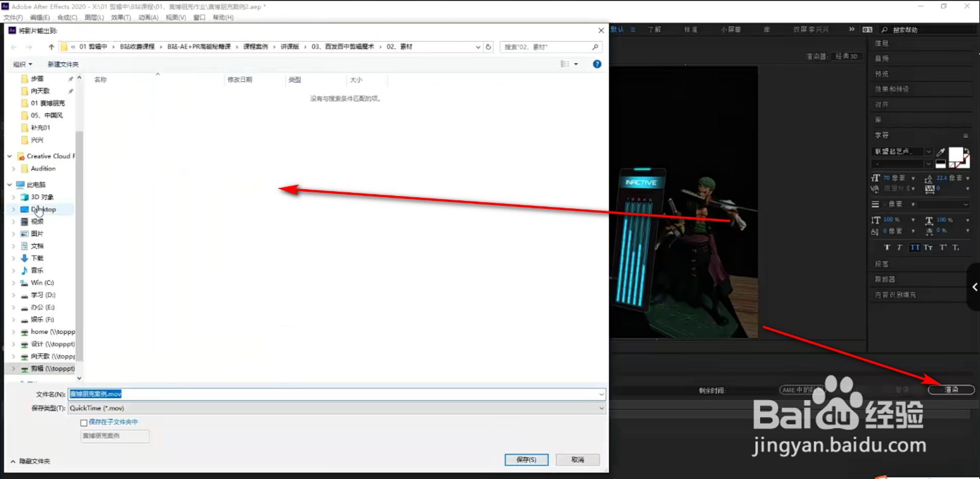
Task: Expand the 剪辑 network drive node
Action: point(13,369)
